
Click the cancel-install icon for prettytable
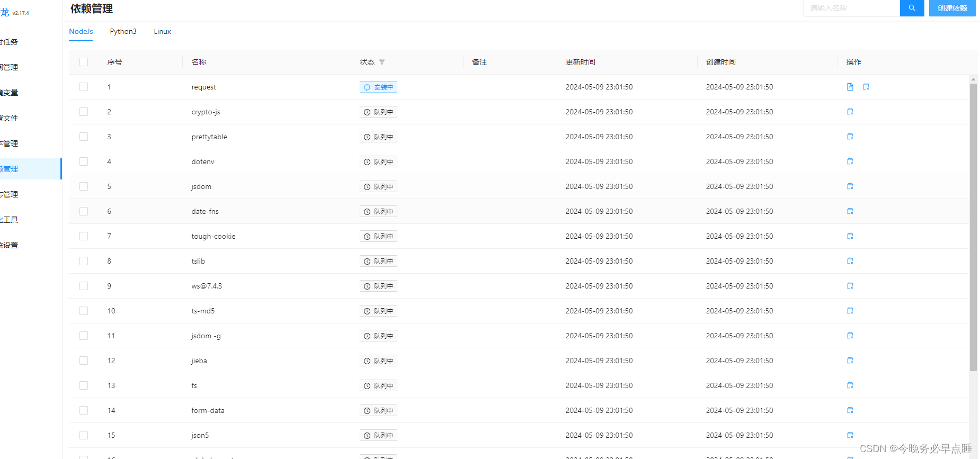click(850, 137)
